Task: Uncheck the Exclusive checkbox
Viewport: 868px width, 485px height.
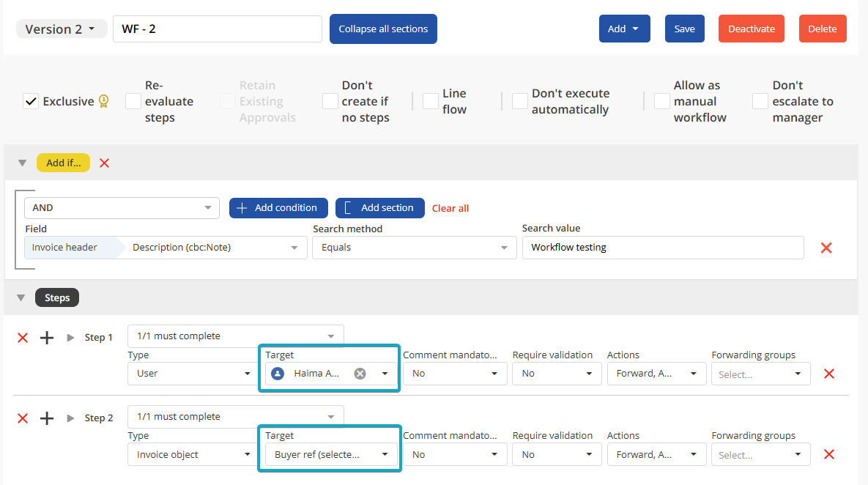Action: coord(30,101)
